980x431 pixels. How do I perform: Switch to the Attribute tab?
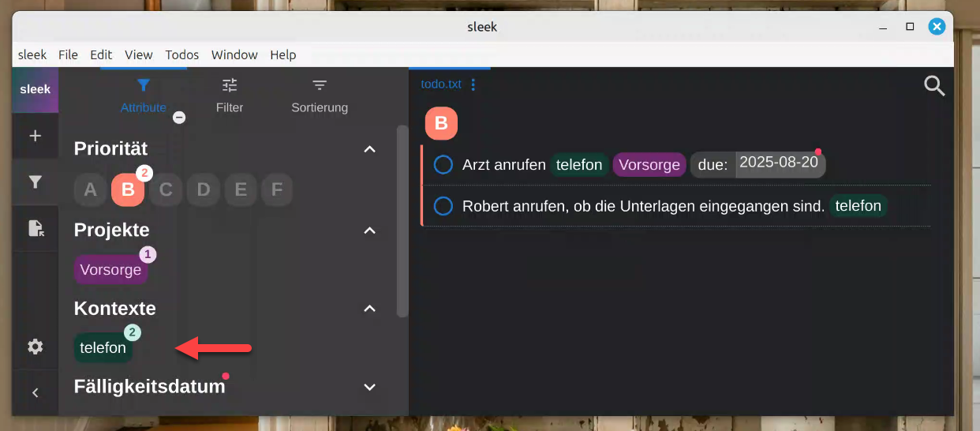point(144,96)
